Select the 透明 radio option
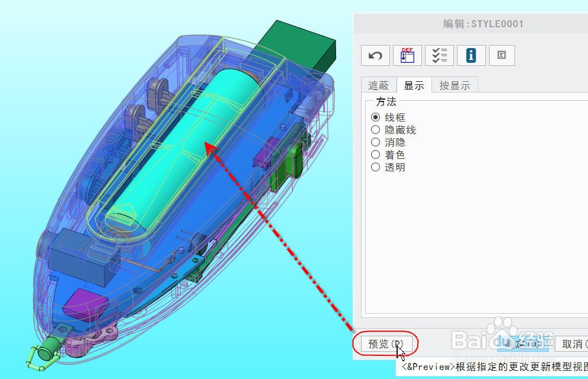588x379 pixels. click(x=388, y=167)
